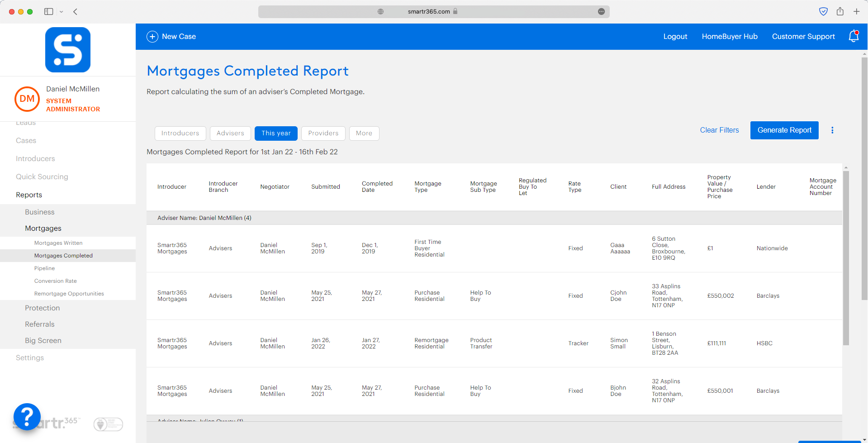Click the Lender column header
Screen dimensions: 868x443
click(766, 187)
